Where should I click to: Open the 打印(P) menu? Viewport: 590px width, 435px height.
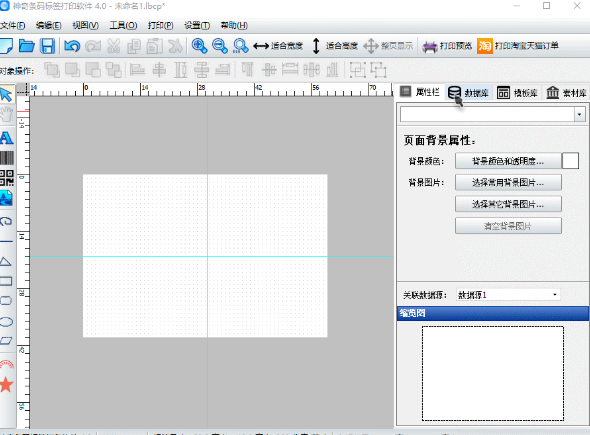(x=160, y=26)
